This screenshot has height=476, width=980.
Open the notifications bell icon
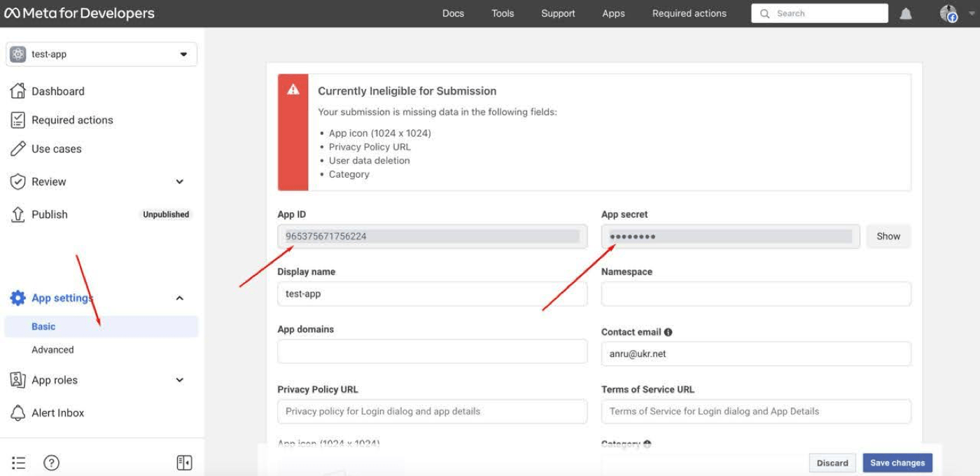[x=906, y=13]
